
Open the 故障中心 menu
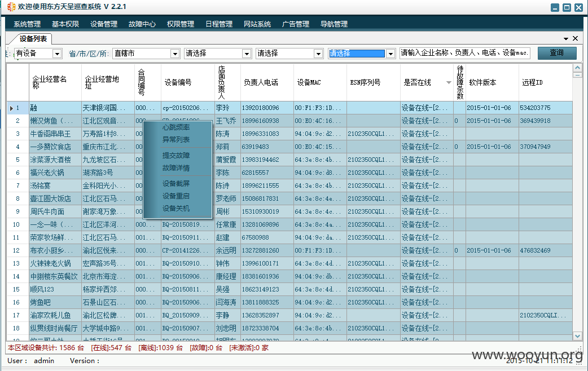(142, 24)
